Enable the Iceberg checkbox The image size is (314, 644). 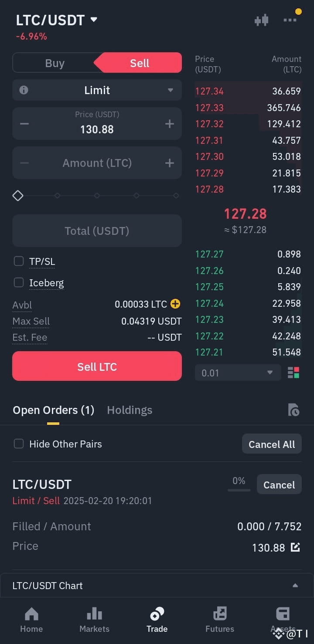coord(19,282)
